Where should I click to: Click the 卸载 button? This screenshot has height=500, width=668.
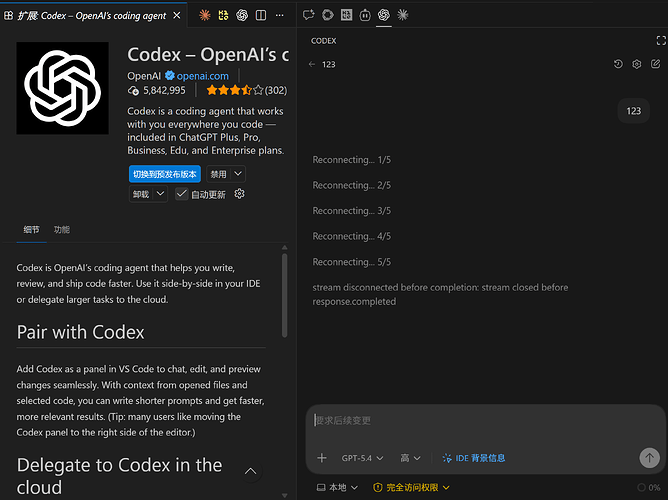[141, 194]
